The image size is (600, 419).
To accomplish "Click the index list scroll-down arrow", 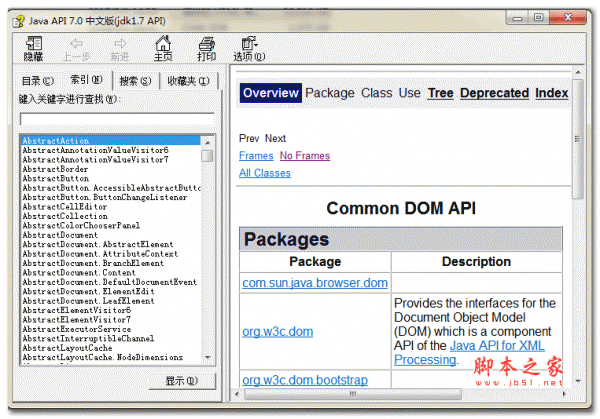I will coord(208,357).
